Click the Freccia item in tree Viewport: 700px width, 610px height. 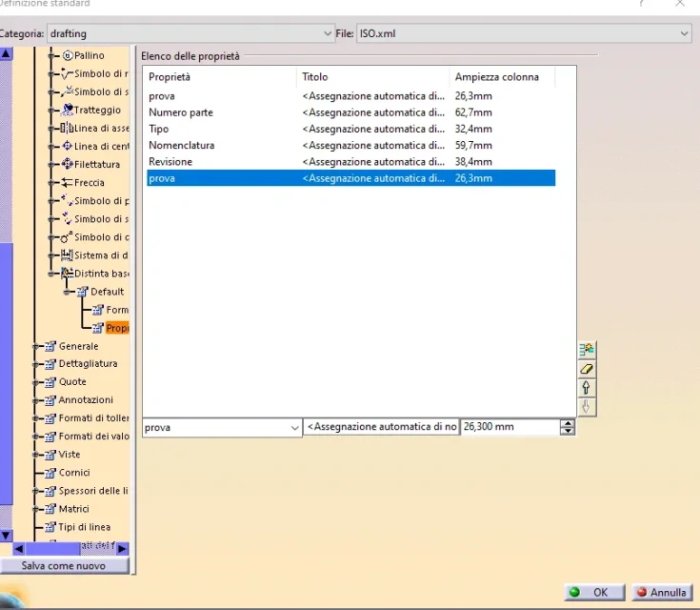point(90,182)
